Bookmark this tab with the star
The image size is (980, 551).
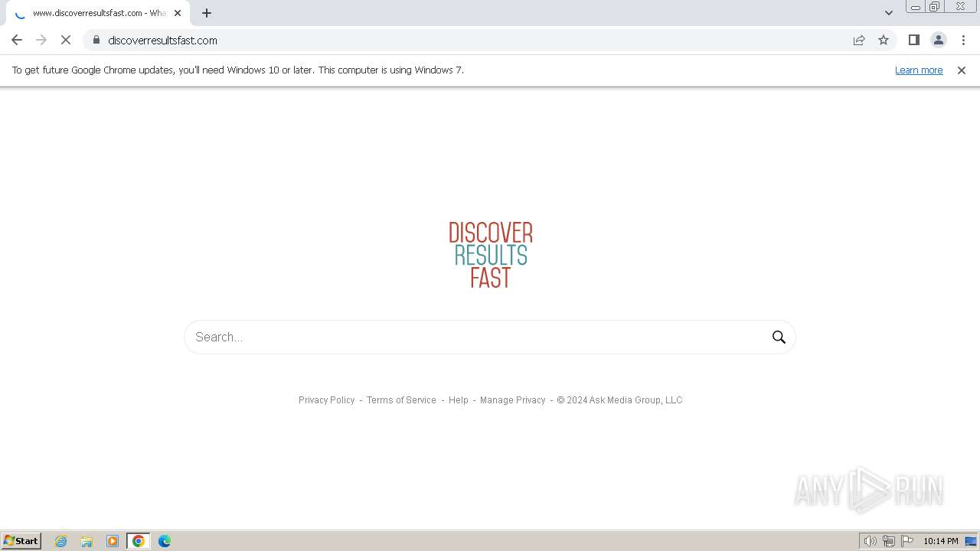coord(884,40)
